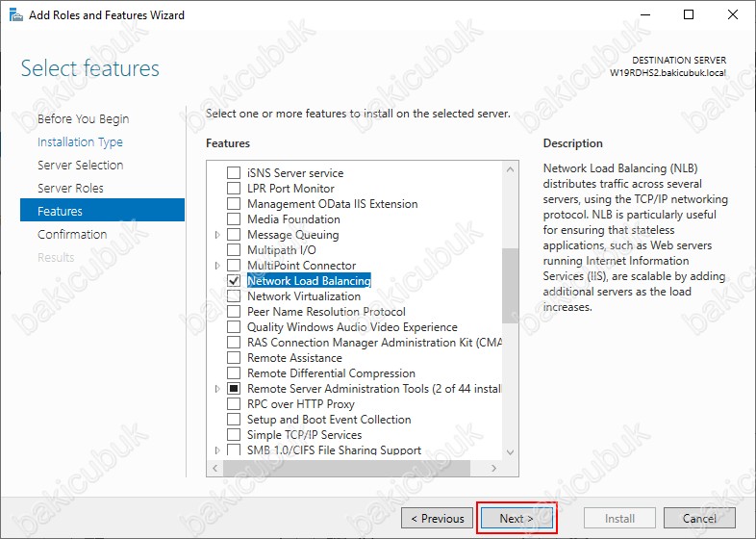Check the RPC over HTTP Proxy checkbox
Image resolution: width=756 pixels, height=539 pixels.
(x=234, y=404)
